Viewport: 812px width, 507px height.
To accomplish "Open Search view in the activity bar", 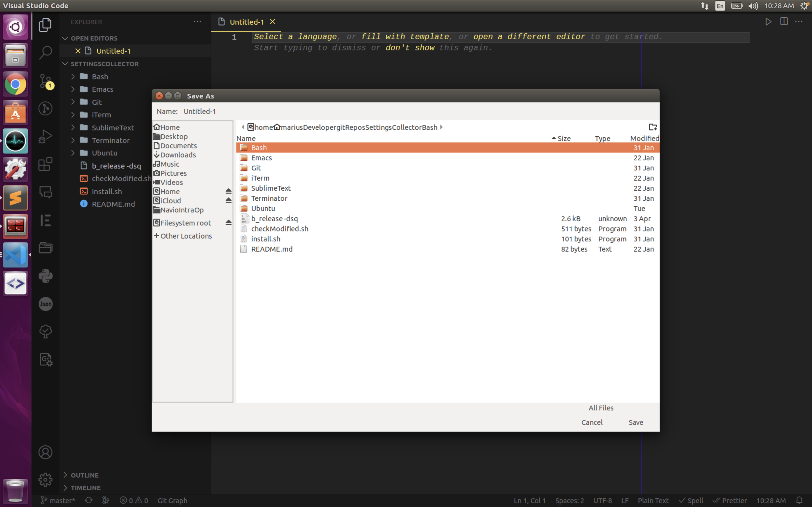I will (46, 52).
